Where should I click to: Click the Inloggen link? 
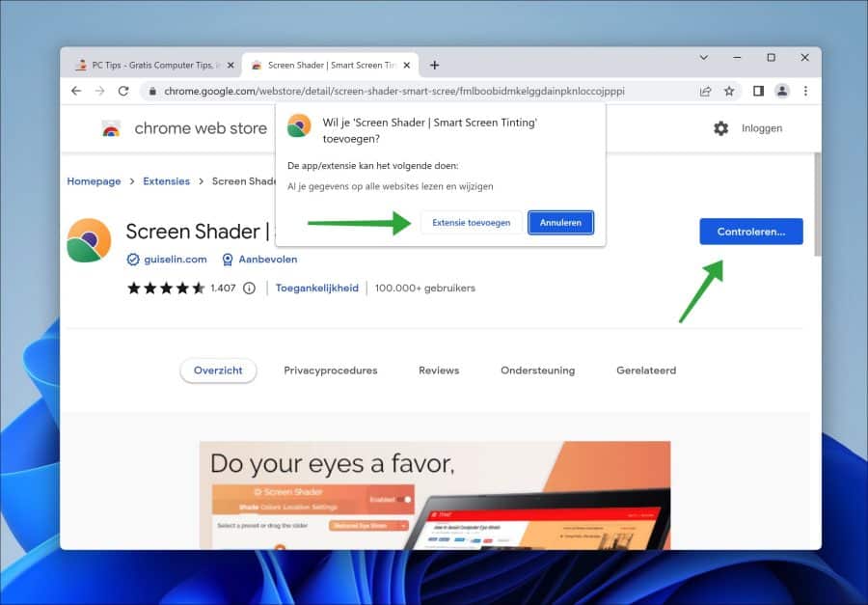pyautogui.click(x=762, y=128)
